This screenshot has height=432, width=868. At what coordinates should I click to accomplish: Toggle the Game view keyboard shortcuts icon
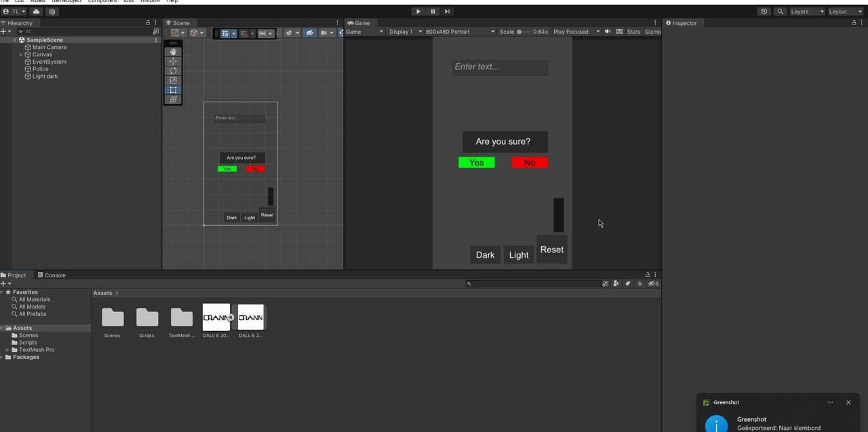pyautogui.click(x=619, y=32)
